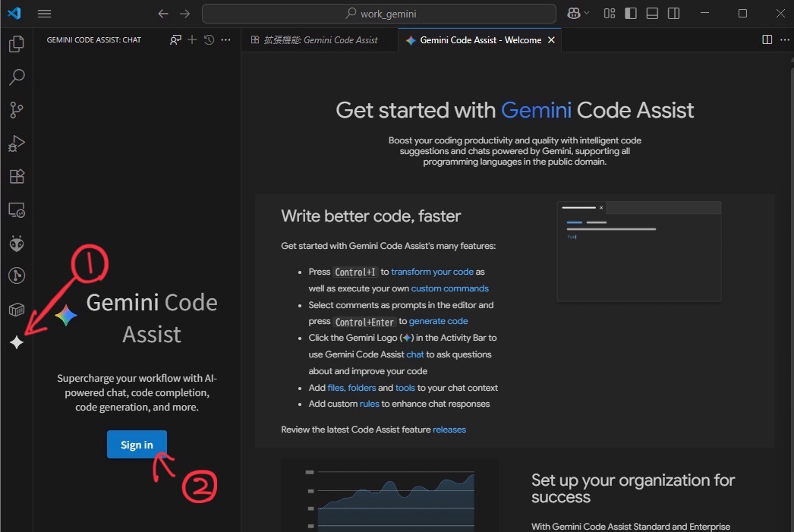Open the transform your code link
Viewport: 794px width, 532px height.
(x=432, y=271)
